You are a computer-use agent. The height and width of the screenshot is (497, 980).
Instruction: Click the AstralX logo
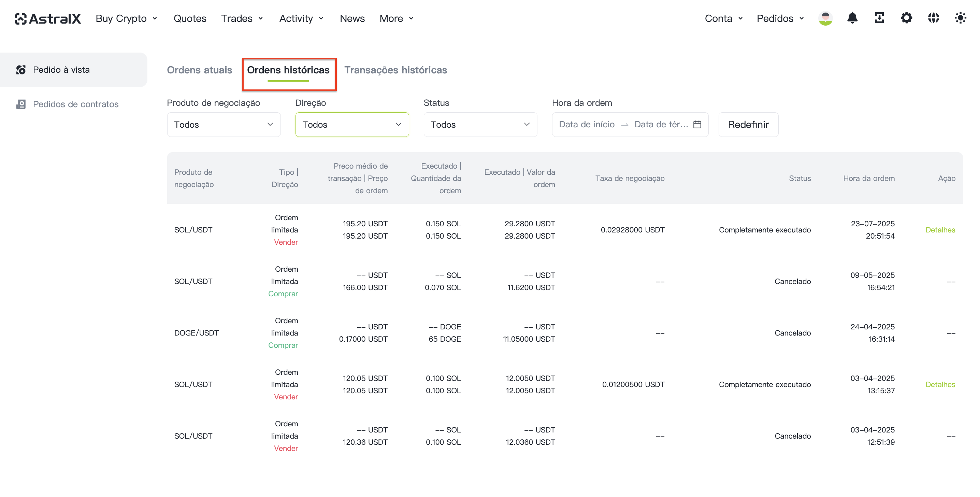point(48,18)
